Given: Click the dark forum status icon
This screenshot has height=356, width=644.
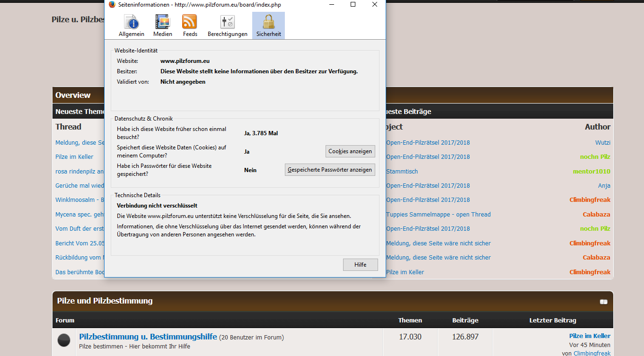Looking at the screenshot, I should (x=64, y=340).
